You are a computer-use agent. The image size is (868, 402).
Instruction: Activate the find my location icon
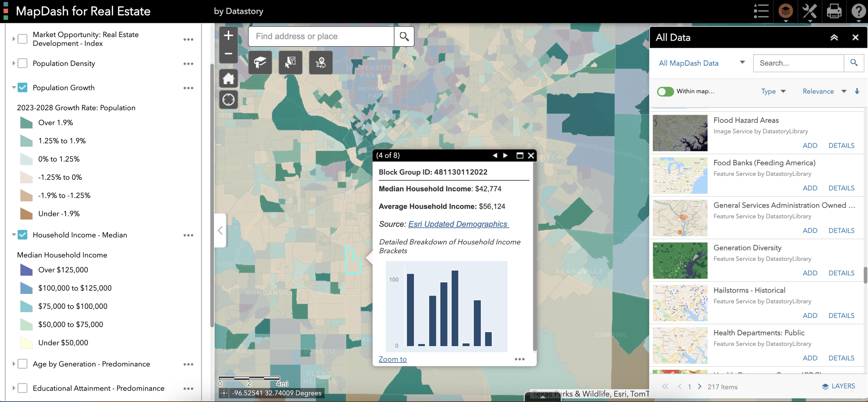coord(228,100)
